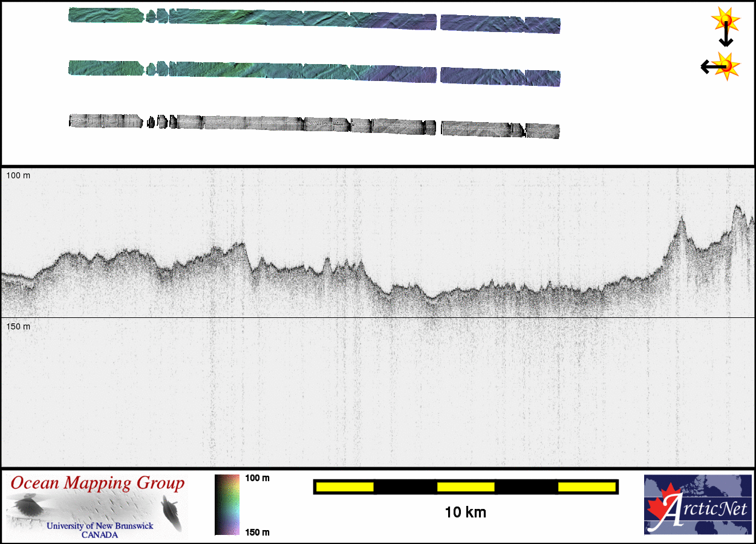
Task: Select the top north-lit bathymetry swath strip
Action: pos(314,20)
